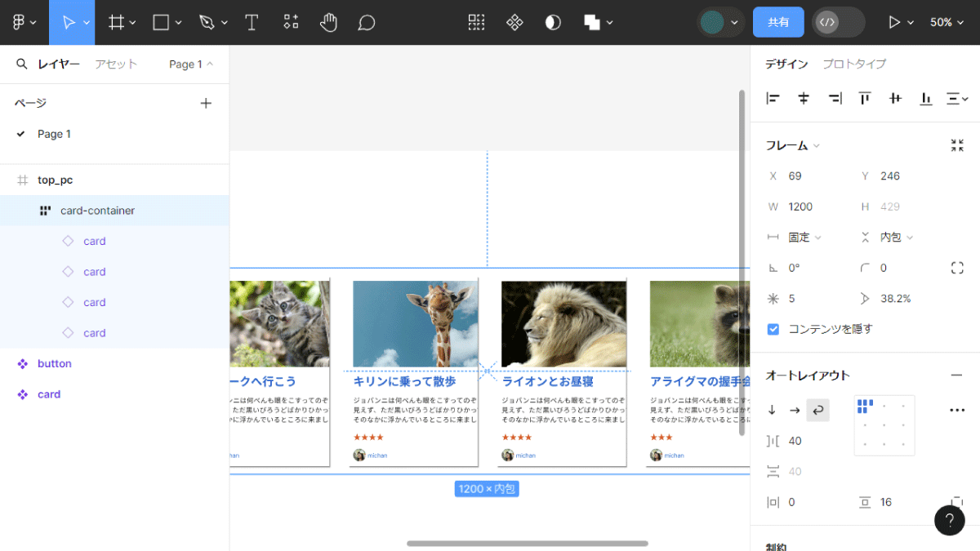Add a new page with plus icon
980x551 pixels.
click(206, 103)
